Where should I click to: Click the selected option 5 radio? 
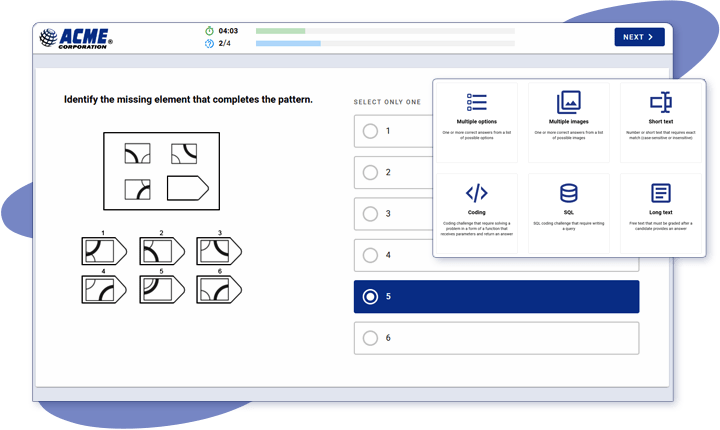[x=370, y=297]
